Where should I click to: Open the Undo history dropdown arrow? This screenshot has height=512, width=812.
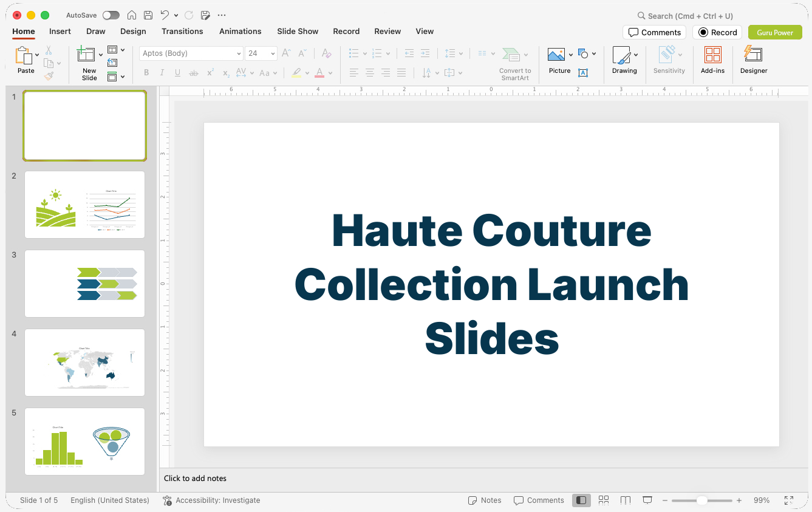(x=176, y=15)
